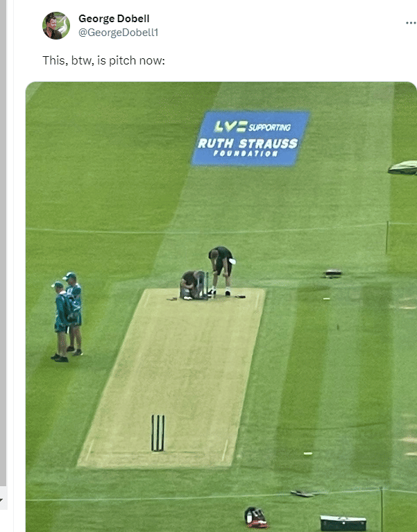Click the word "SUPPORTING" on the blue banner
Viewport: 417px width, 532px height.
point(269,128)
